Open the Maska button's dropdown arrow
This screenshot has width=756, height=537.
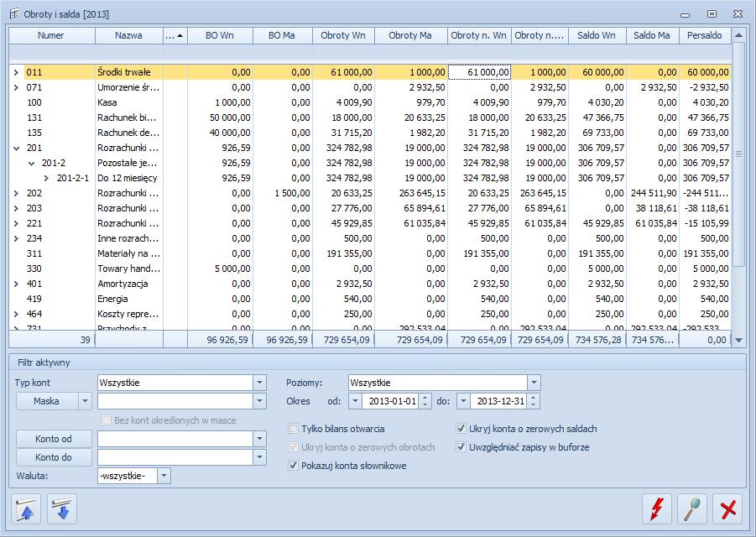pyautogui.click(x=86, y=401)
